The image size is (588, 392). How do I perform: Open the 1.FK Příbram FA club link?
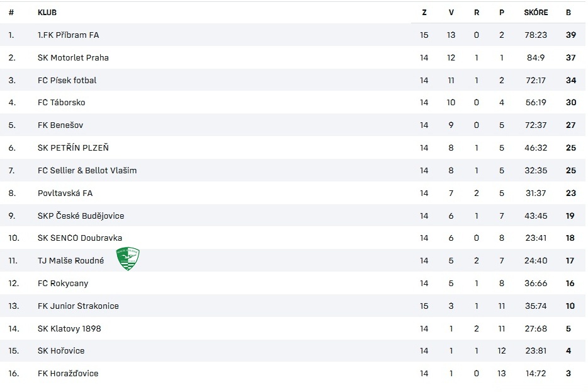pyautogui.click(x=68, y=35)
